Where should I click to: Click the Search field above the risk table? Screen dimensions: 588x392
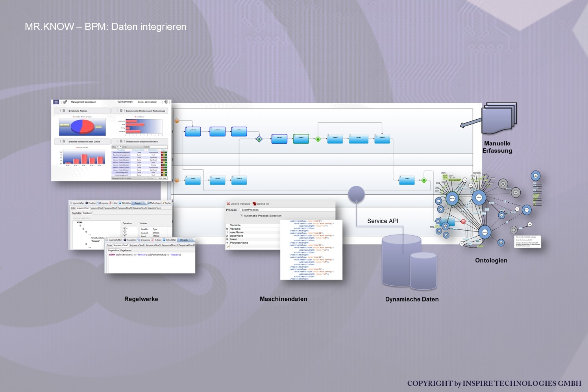pos(159,147)
